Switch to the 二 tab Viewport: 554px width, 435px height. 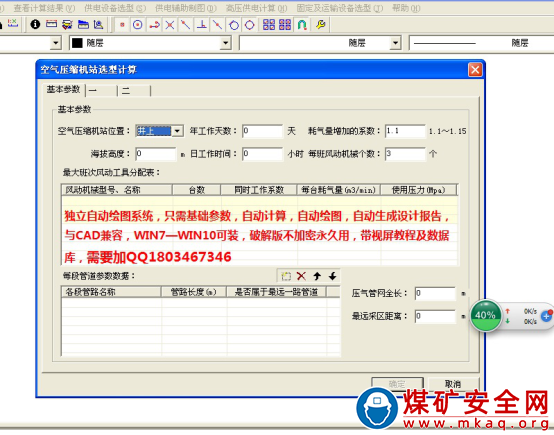point(135,91)
